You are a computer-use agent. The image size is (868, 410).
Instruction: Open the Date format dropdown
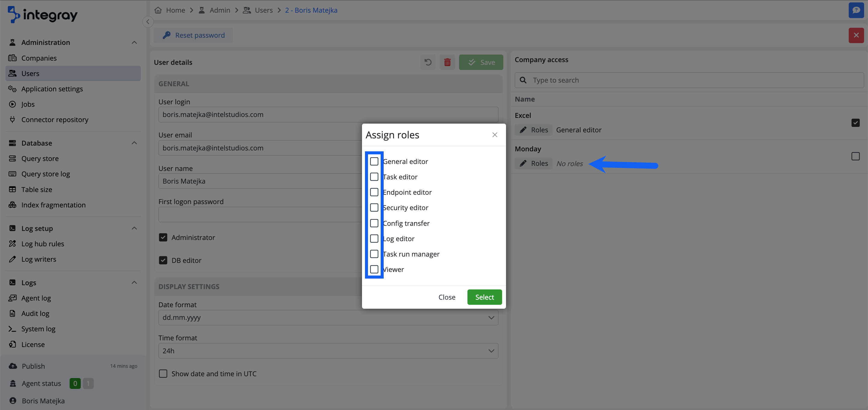coord(328,318)
